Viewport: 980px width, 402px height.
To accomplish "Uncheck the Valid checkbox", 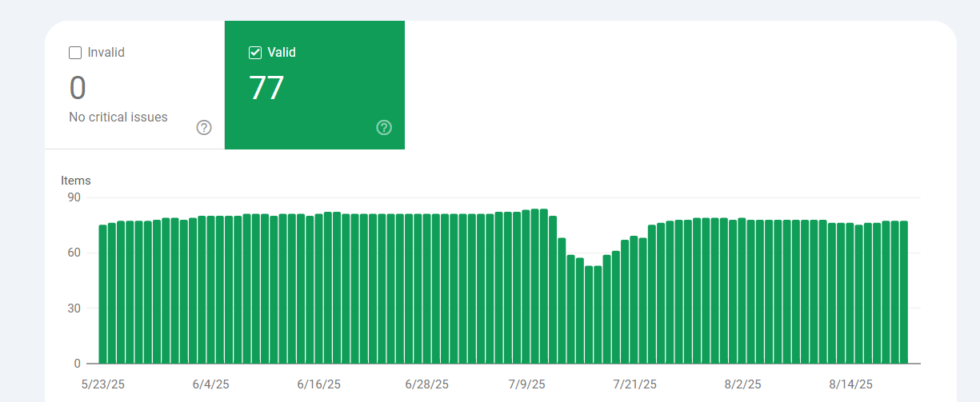I will [x=255, y=53].
